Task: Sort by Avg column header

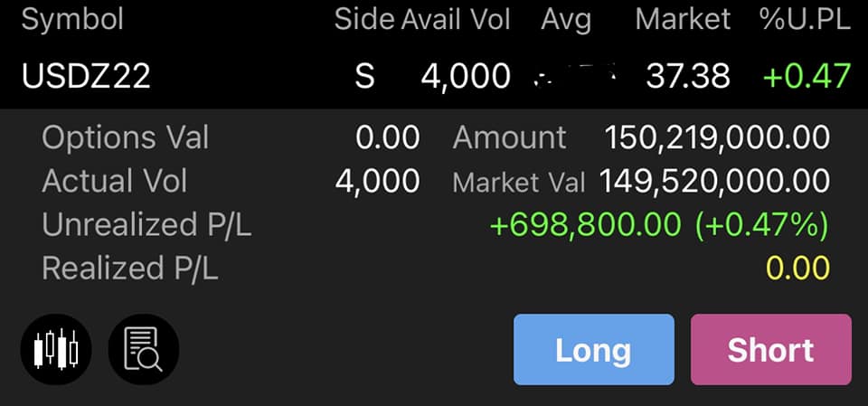Action: coord(566,21)
